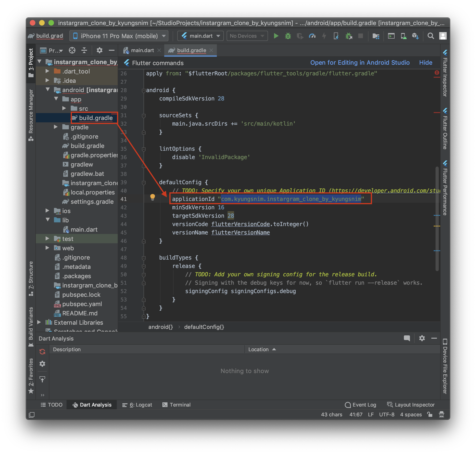Image resolution: width=476 pixels, height=454 pixels.
Task: Click the green Run button
Action: coord(276,36)
